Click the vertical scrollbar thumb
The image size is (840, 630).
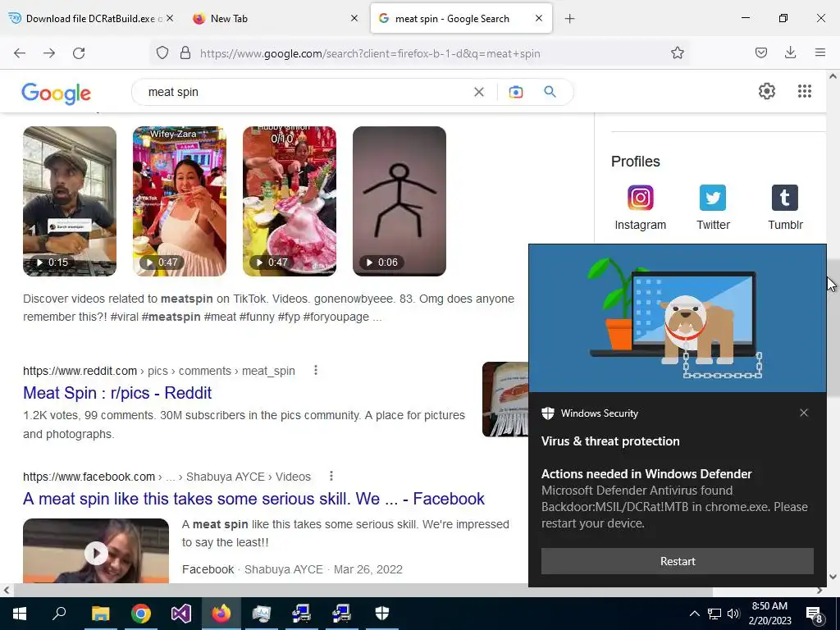(x=833, y=328)
